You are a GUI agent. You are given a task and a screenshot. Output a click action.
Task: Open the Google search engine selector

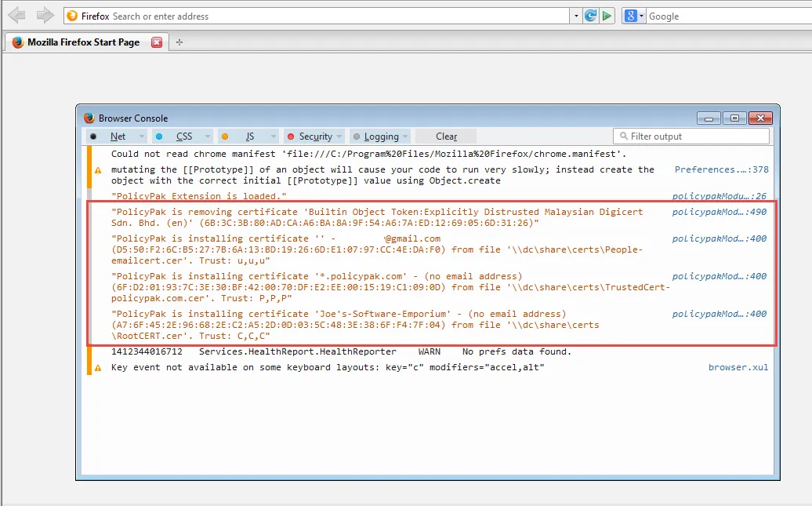click(634, 16)
